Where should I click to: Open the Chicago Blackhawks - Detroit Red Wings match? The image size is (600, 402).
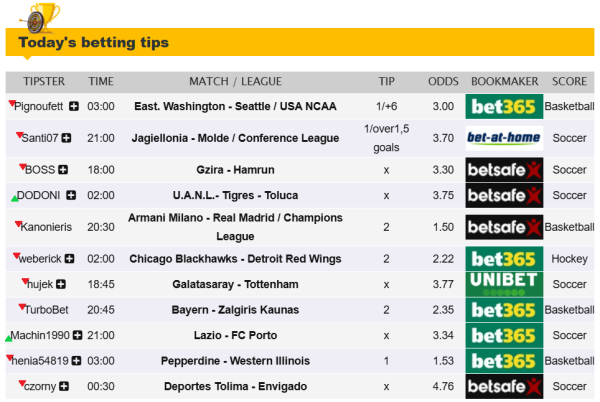(235, 259)
